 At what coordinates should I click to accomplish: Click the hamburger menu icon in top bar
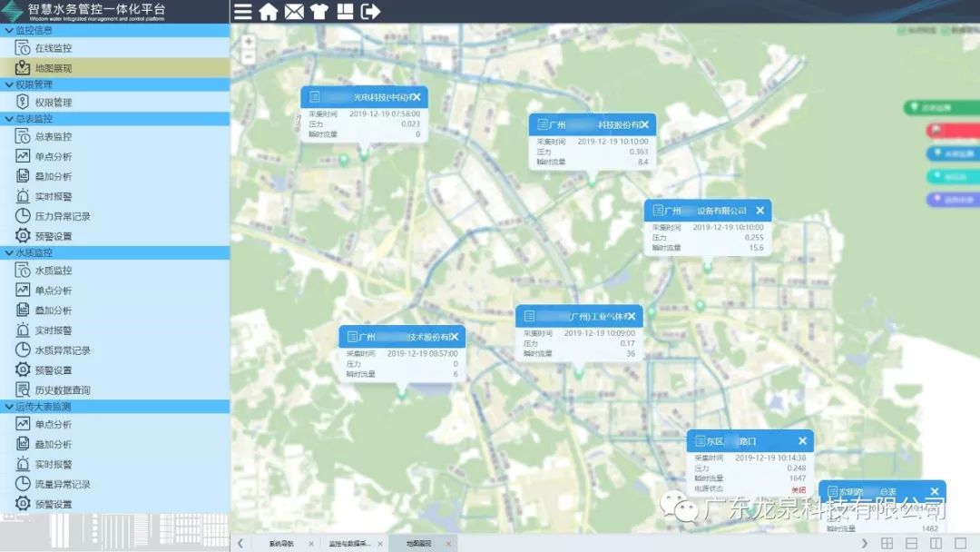tap(243, 12)
